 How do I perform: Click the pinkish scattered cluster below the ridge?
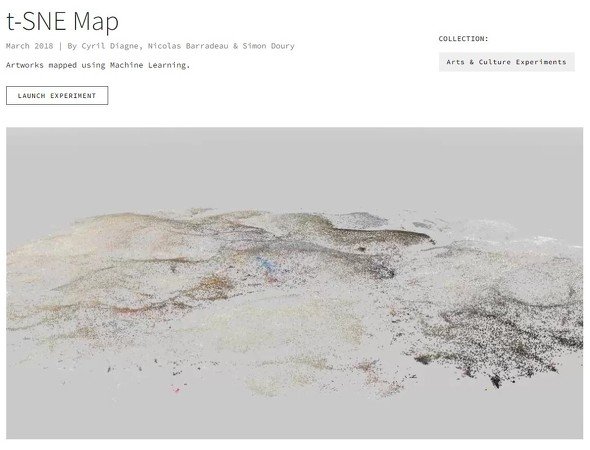[371, 371]
